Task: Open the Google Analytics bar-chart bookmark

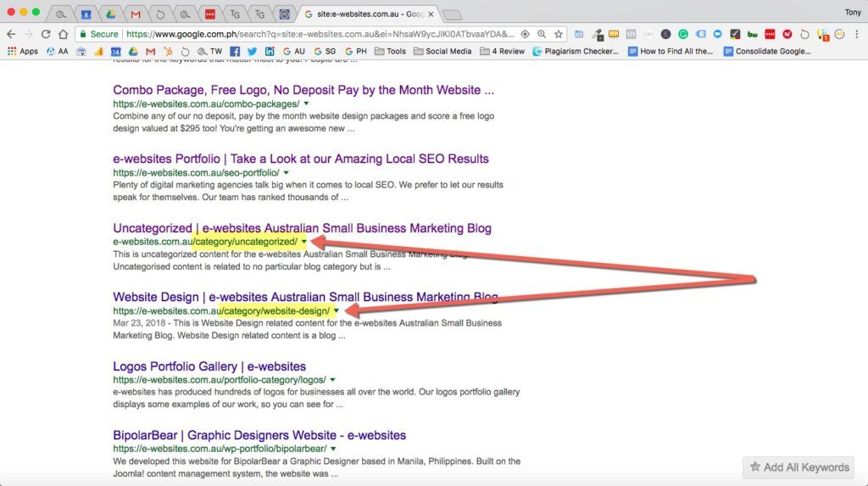Action: [98, 52]
